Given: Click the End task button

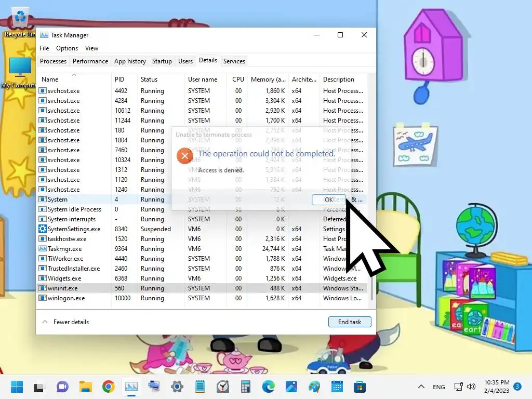Looking at the screenshot, I should 350,322.
